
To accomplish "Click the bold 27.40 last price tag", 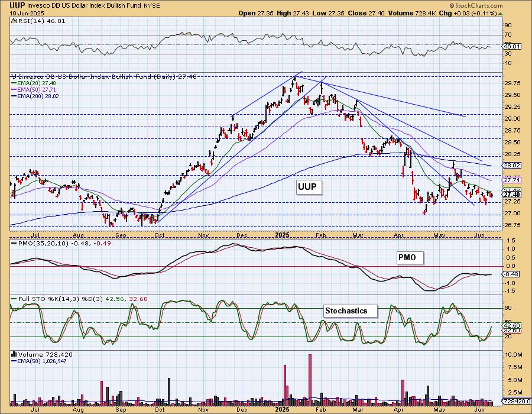I will pos(512,195).
